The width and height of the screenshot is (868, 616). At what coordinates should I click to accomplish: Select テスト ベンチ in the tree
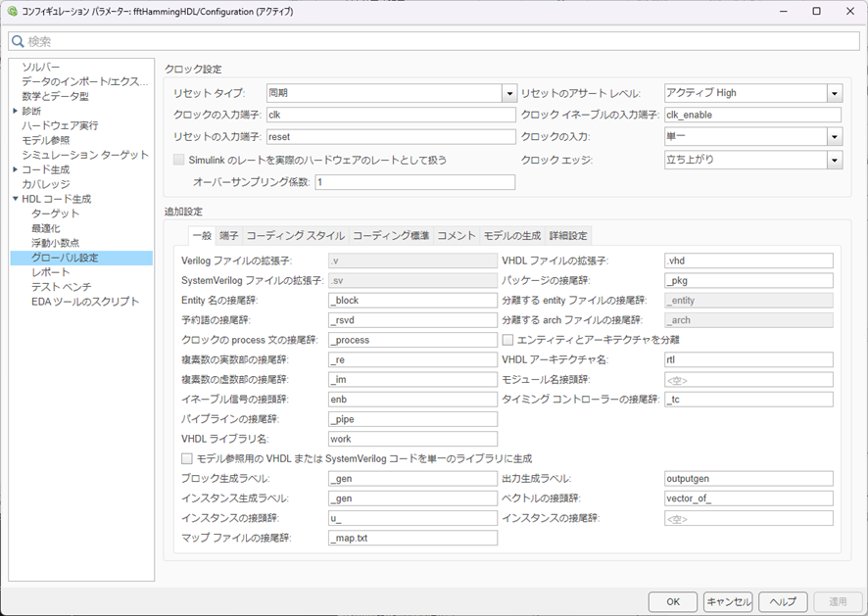click(62, 286)
